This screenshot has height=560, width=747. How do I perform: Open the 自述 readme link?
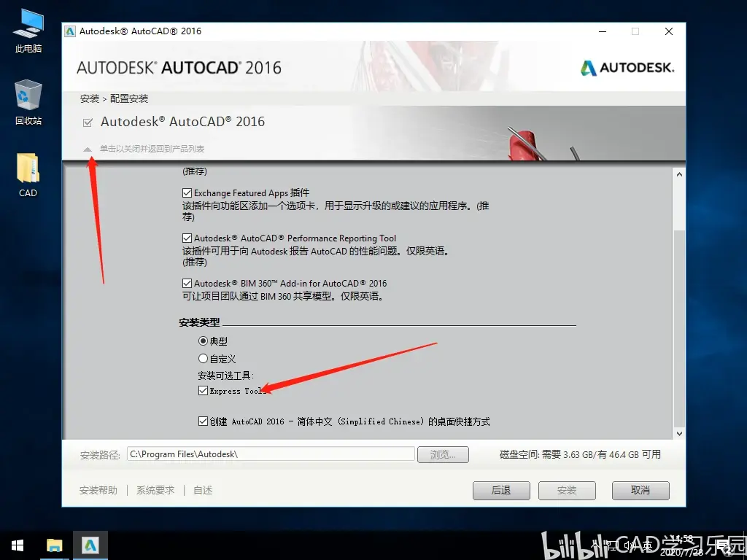(x=203, y=490)
